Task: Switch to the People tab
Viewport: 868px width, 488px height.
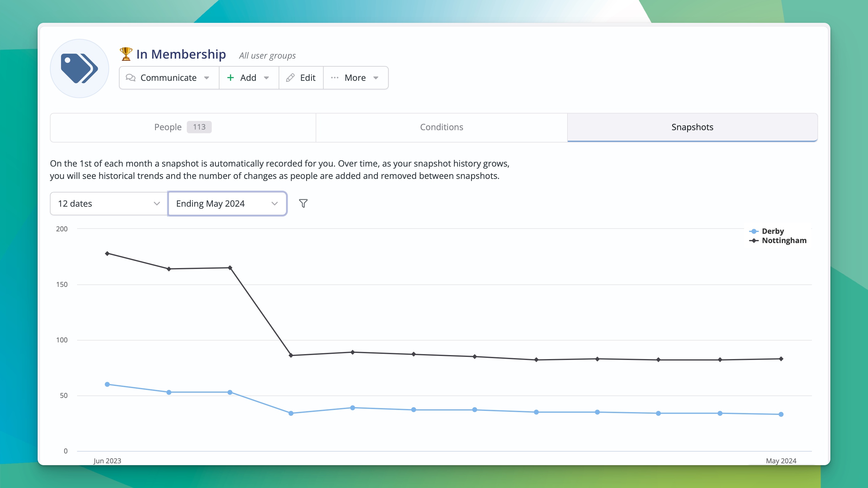Action: pyautogui.click(x=182, y=127)
